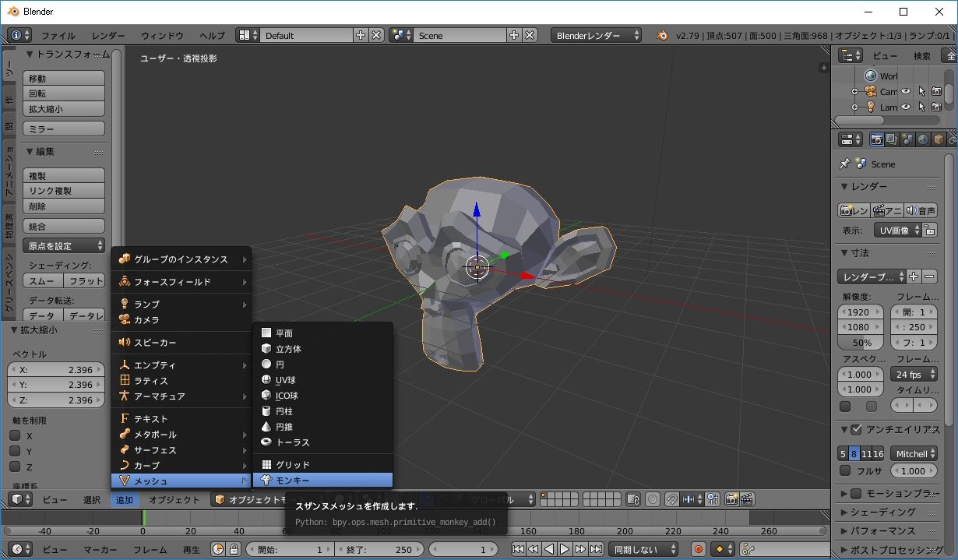Open the display mode UV画像 dropdown

[x=896, y=231]
